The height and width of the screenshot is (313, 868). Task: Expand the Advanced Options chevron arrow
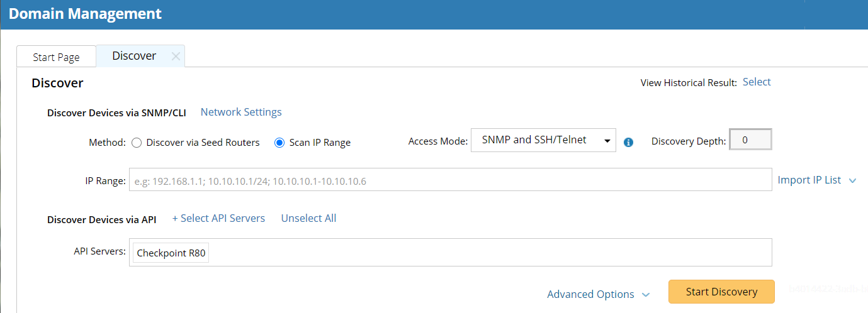[x=645, y=295]
